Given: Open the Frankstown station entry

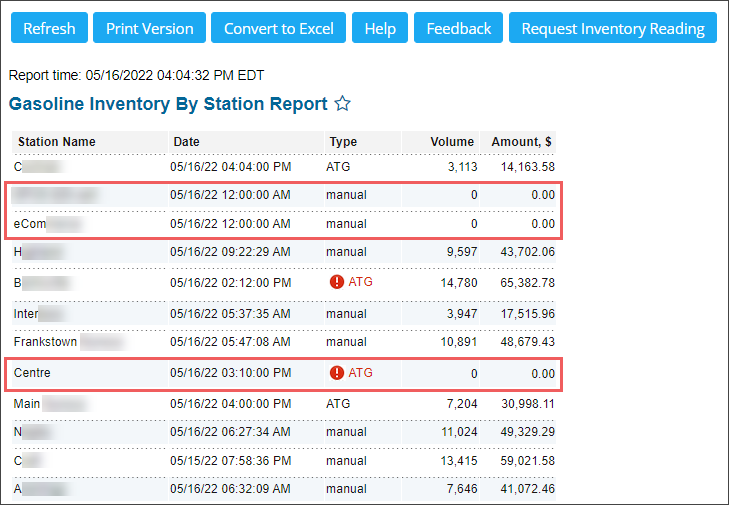Looking at the screenshot, I should point(46,342).
